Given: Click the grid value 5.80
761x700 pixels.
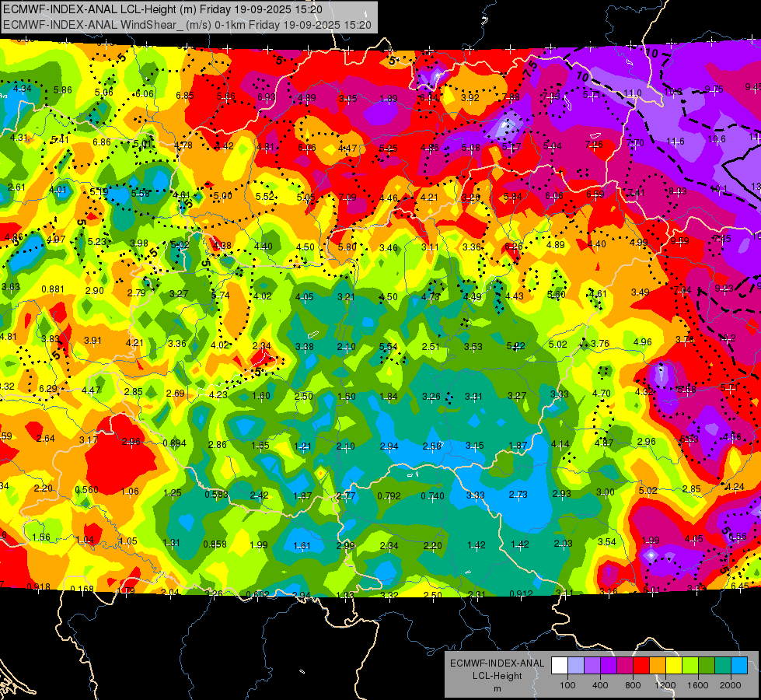Looking at the screenshot, I should [347, 247].
